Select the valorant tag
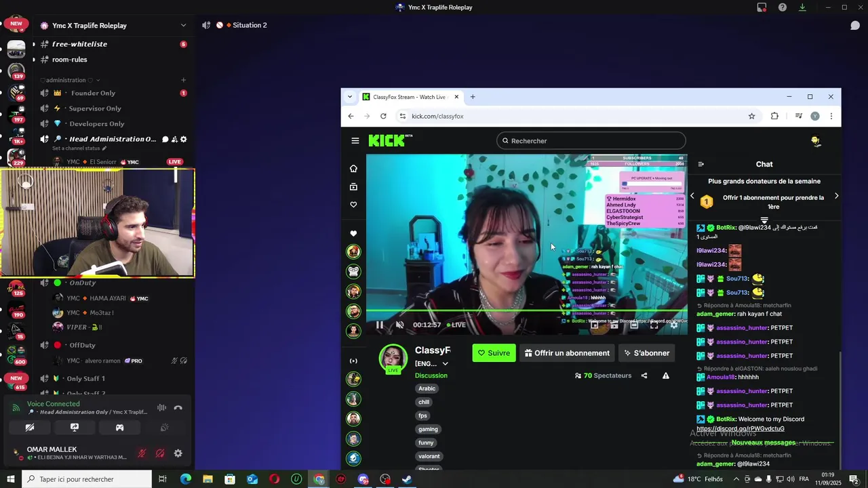The width and height of the screenshot is (868, 488). point(429,456)
